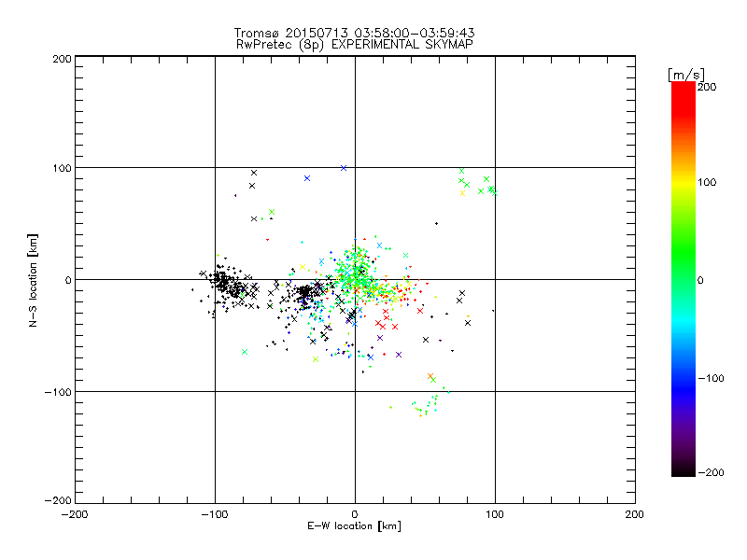Click the red region of the velocity color bar
This screenshot has width=747, height=560.
pyautogui.click(x=684, y=100)
